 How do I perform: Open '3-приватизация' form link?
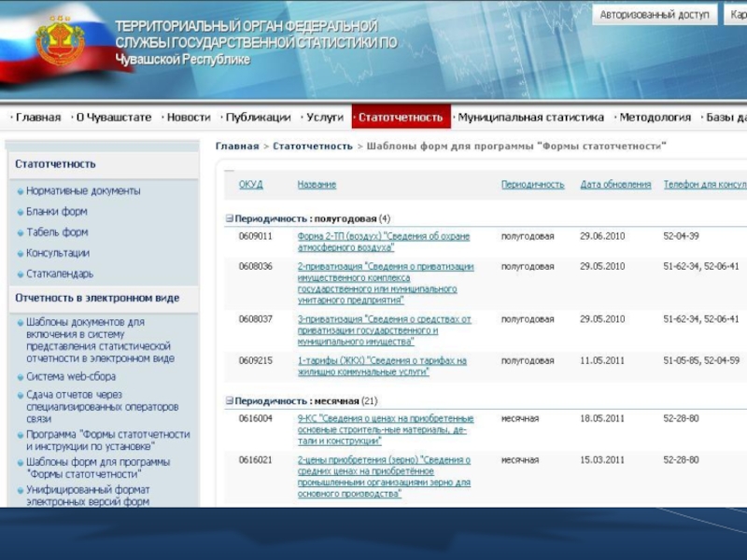tap(384, 330)
